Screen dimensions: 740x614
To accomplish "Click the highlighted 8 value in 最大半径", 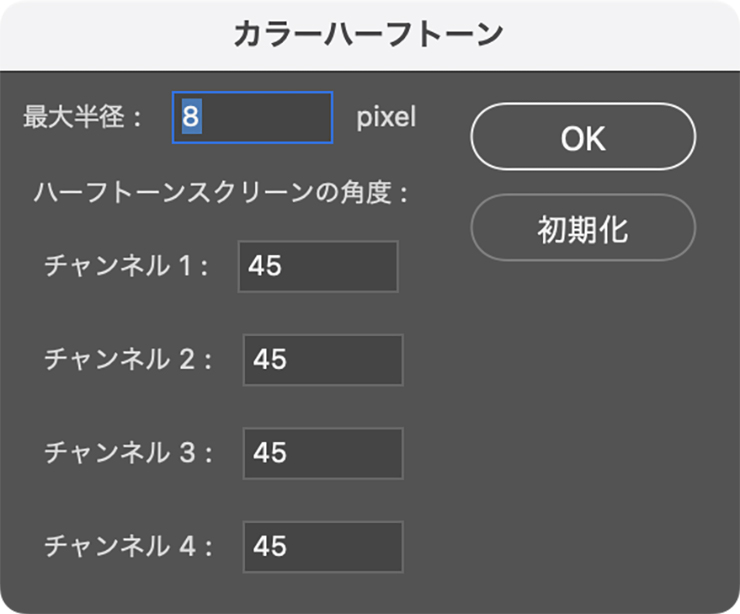I will pos(191,118).
